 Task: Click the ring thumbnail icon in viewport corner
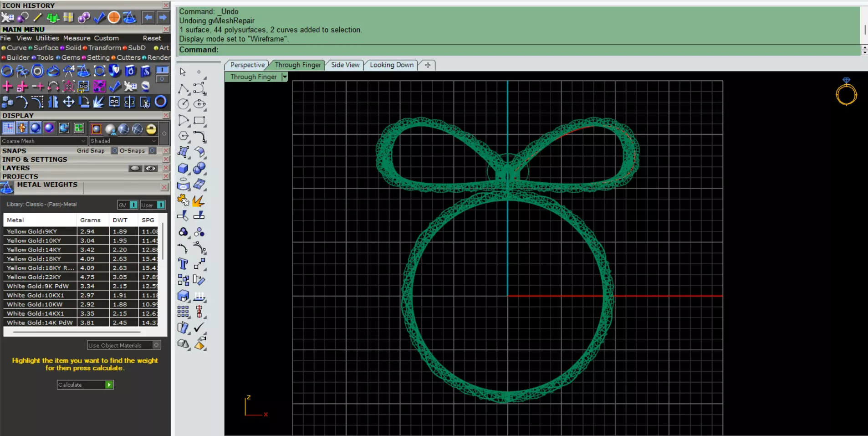click(x=846, y=92)
